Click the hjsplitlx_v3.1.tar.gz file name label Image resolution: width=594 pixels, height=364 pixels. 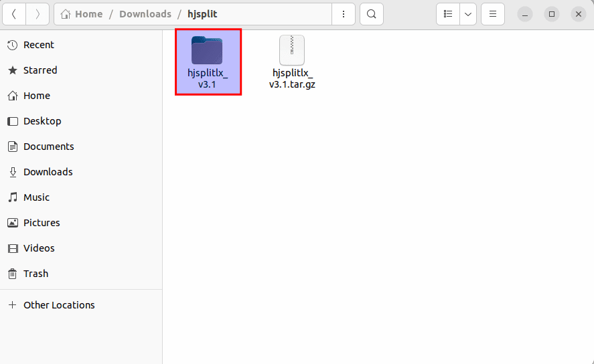(x=292, y=78)
